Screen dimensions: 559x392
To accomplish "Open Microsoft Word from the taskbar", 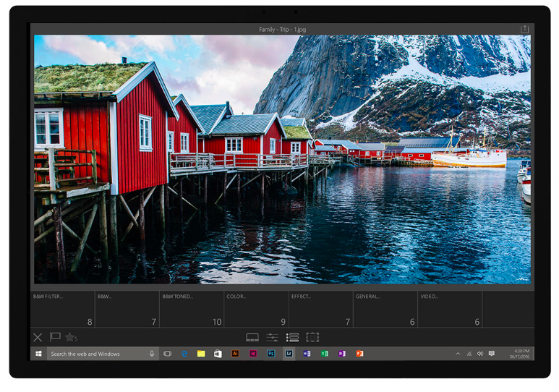I will 307,354.
